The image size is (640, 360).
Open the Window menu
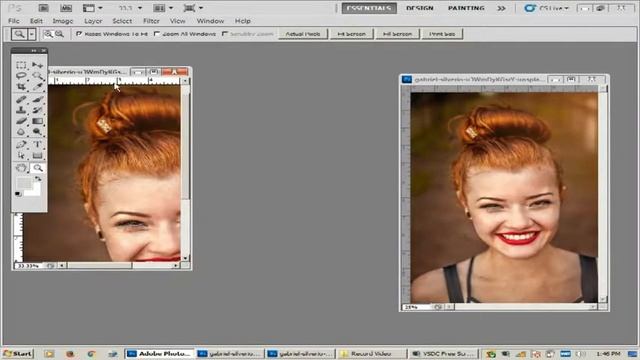[x=210, y=21]
